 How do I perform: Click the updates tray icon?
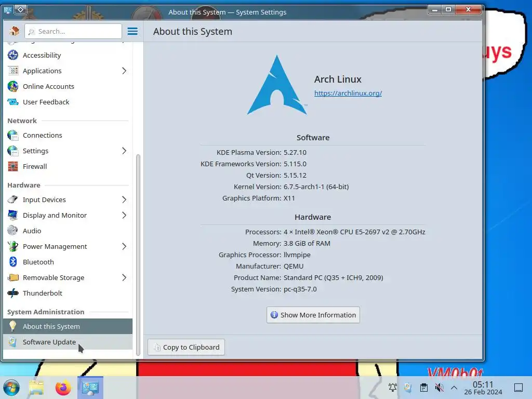pos(408,388)
